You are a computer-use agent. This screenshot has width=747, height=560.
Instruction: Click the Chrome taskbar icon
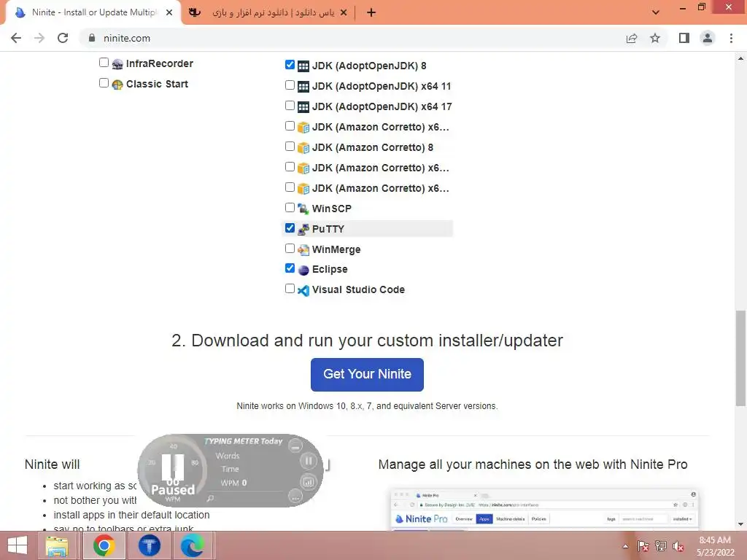(x=104, y=545)
